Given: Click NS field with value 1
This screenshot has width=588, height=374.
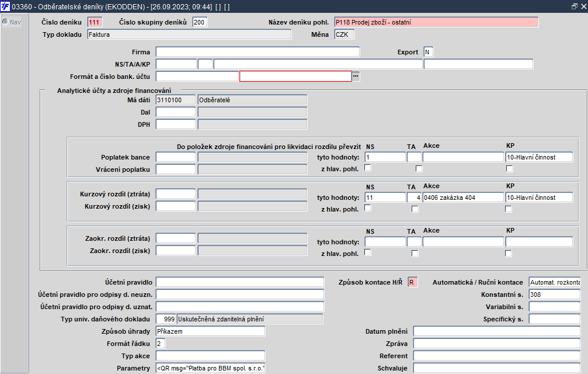Looking at the screenshot, I should point(385,157).
